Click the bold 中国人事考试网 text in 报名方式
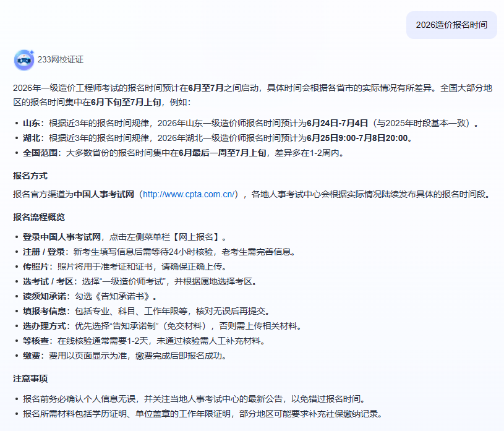Image resolution: width=504 pixels, height=431 pixels. [x=104, y=194]
